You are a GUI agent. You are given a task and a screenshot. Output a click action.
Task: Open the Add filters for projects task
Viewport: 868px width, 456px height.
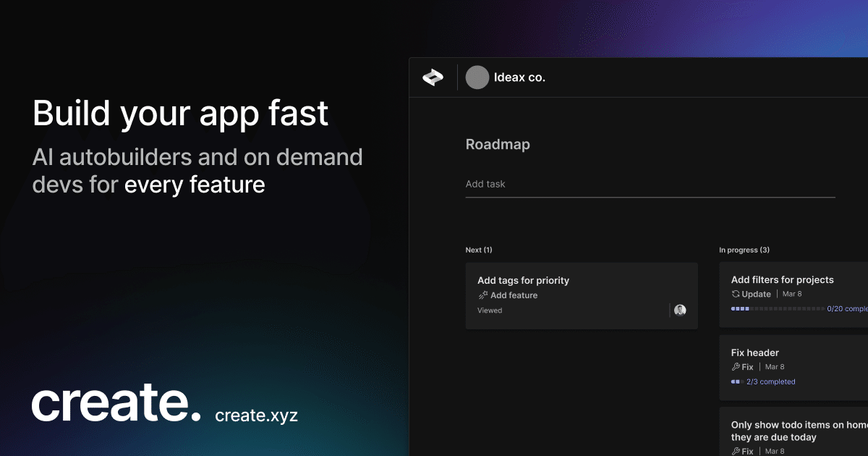coord(782,279)
